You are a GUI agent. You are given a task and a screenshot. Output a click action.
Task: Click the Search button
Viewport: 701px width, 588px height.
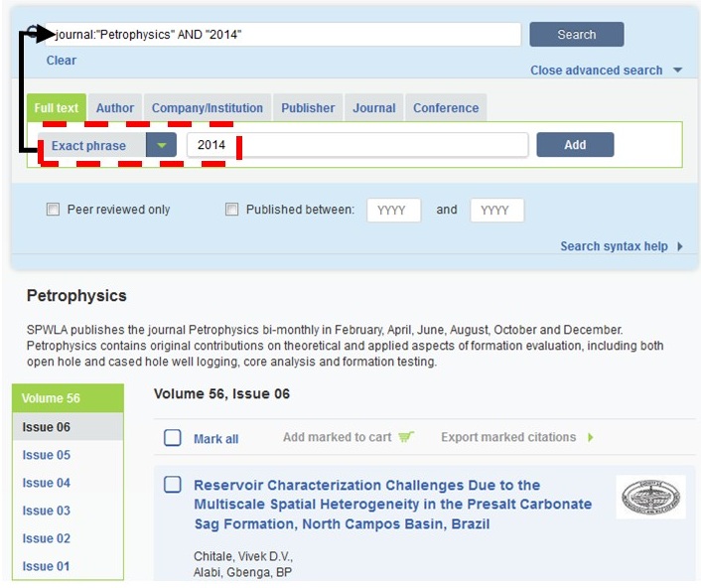(576, 35)
